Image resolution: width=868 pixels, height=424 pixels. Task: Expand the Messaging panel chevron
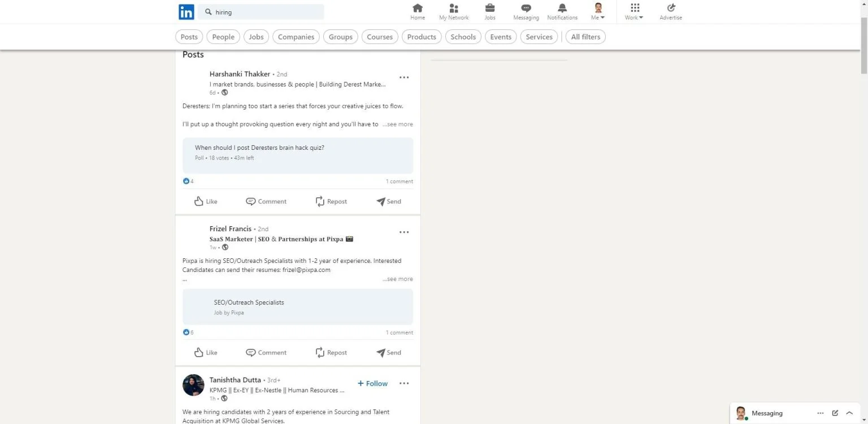point(849,413)
